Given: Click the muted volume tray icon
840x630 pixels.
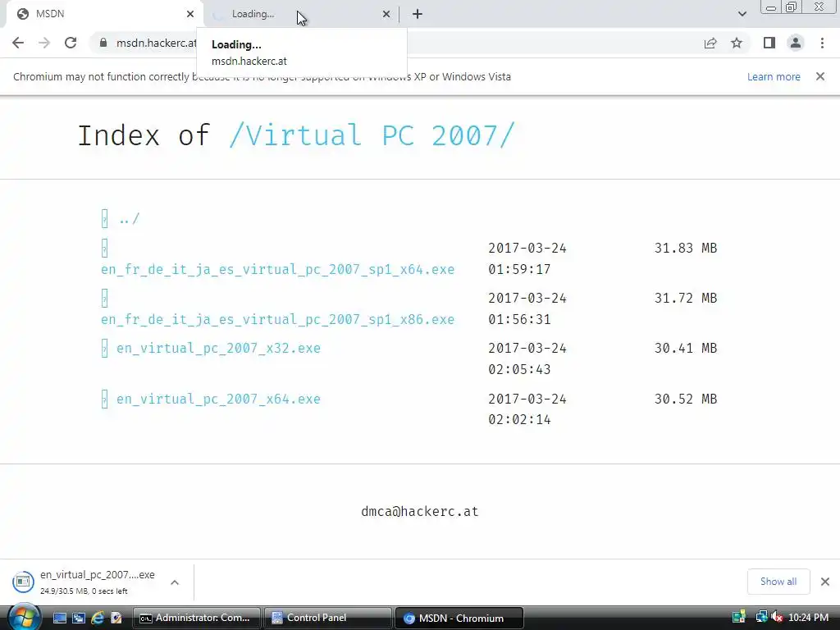Looking at the screenshot, I should click(x=778, y=618).
